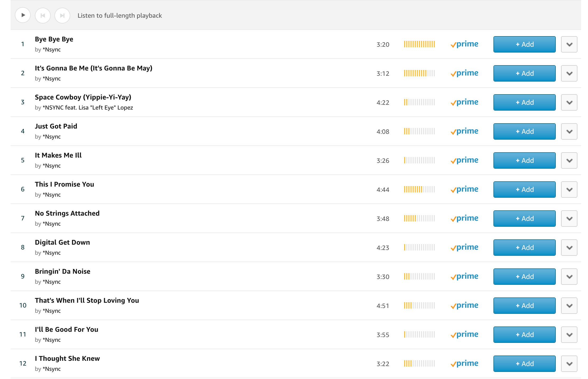Open Space Cowboy (Yippie-Yi-Yay) title link
The image size is (588, 379).
[x=83, y=97]
